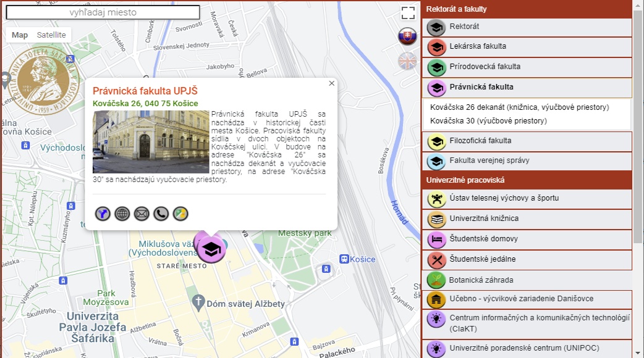Click the navigation directions icon in popup
This screenshot has width=644, height=358.
coord(103,214)
